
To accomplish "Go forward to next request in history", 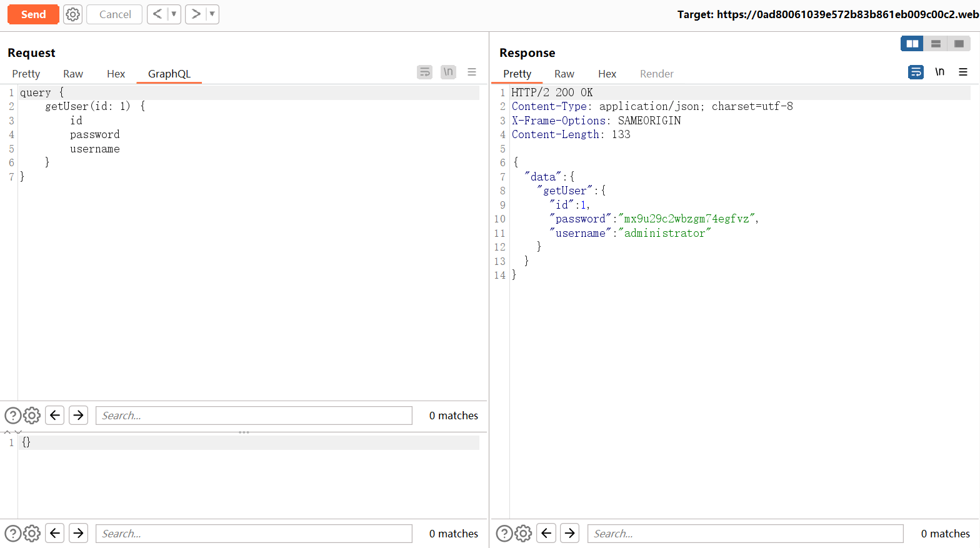I will coord(196,14).
